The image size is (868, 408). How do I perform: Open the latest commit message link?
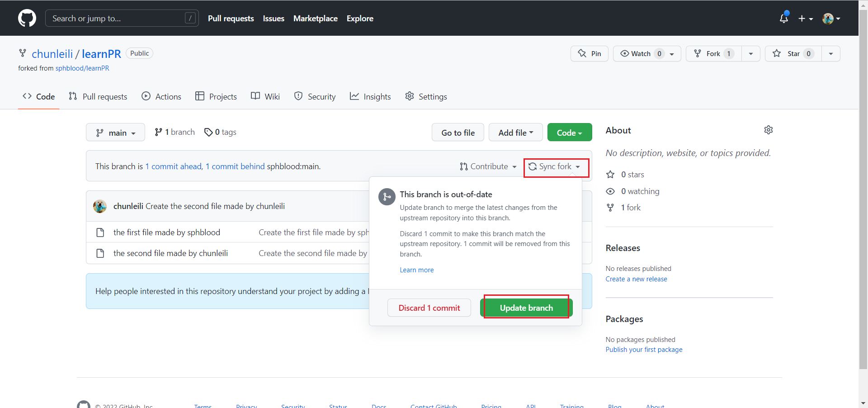point(215,206)
